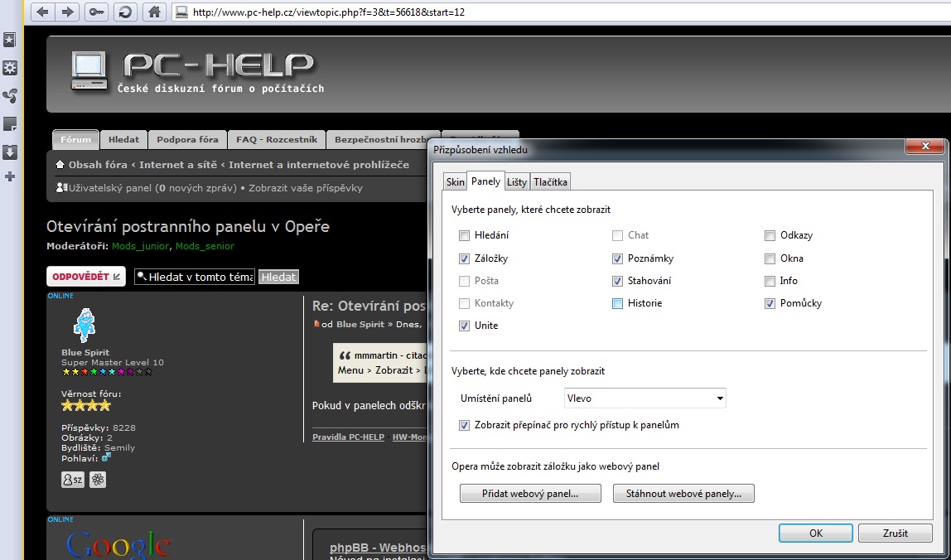The height and width of the screenshot is (560, 951).
Task: Uncheck the Unite panel checkbox
Action: click(465, 326)
